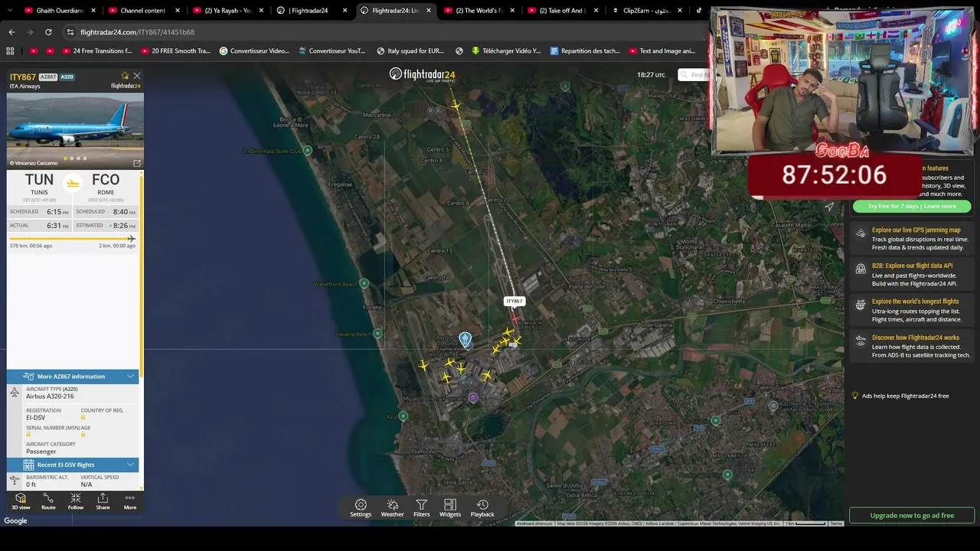The width and height of the screenshot is (980, 551).
Task: Click the lock icon under Age
Action: click(83, 435)
